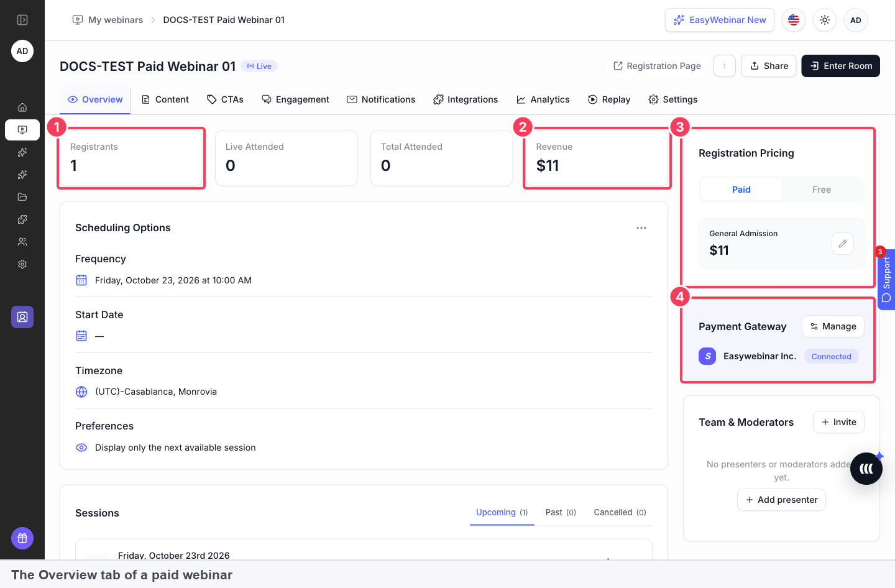895x588 pixels.
Task: Open the three-dot menu beside Share
Action: (725, 66)
